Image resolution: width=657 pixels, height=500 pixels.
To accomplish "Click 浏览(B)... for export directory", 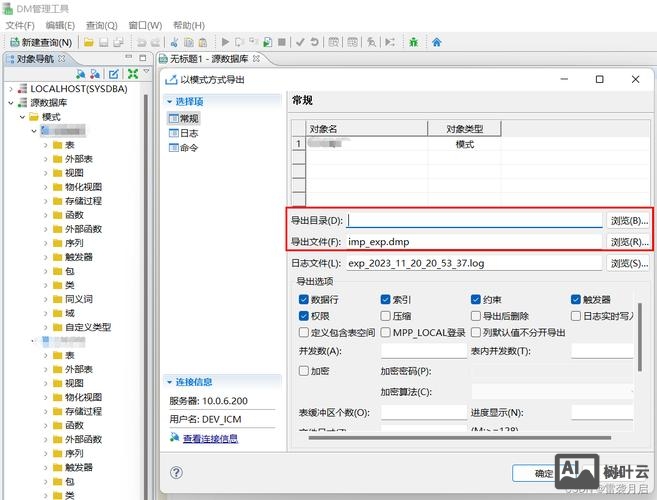I will point(629,220).
